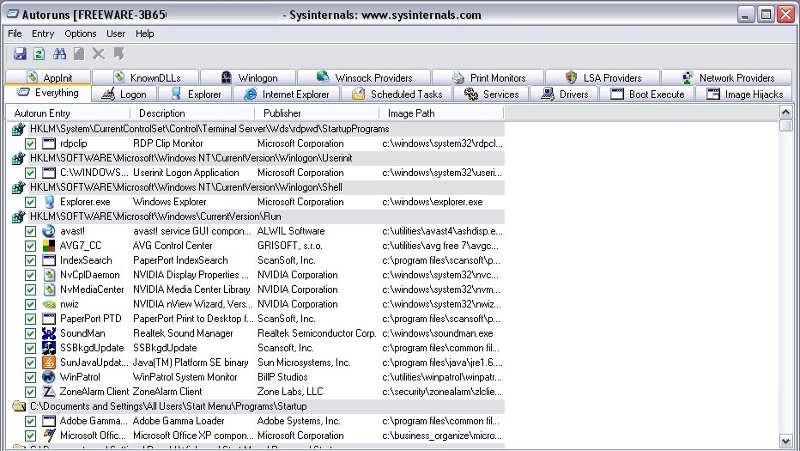The image size is (800, 451).
Task: Click the Find binoculars icon
Action: tap(59, 54)
